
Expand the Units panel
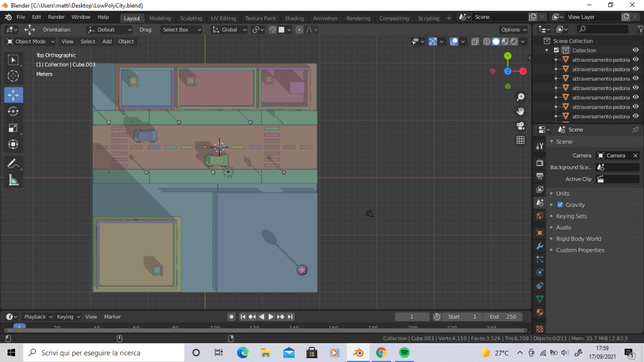(562, 193)
